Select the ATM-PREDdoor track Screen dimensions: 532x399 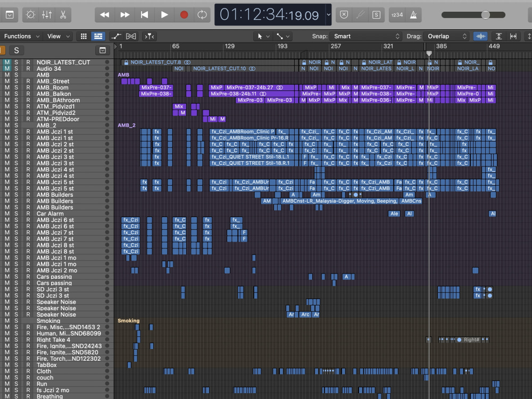click(x=57, y=119)
